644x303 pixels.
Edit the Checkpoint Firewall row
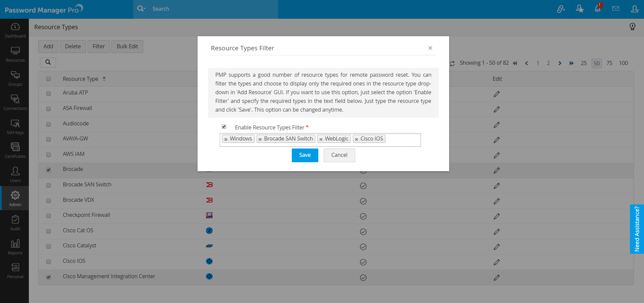pyautogui.click(x=497, y=217)
